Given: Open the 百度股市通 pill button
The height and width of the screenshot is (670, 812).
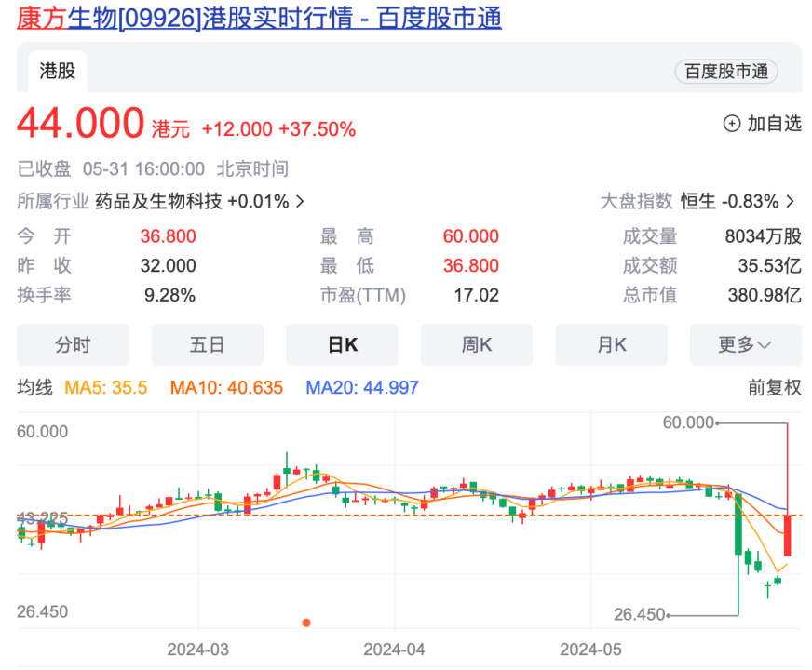Looking at the screenshot, I should [726, 72].
